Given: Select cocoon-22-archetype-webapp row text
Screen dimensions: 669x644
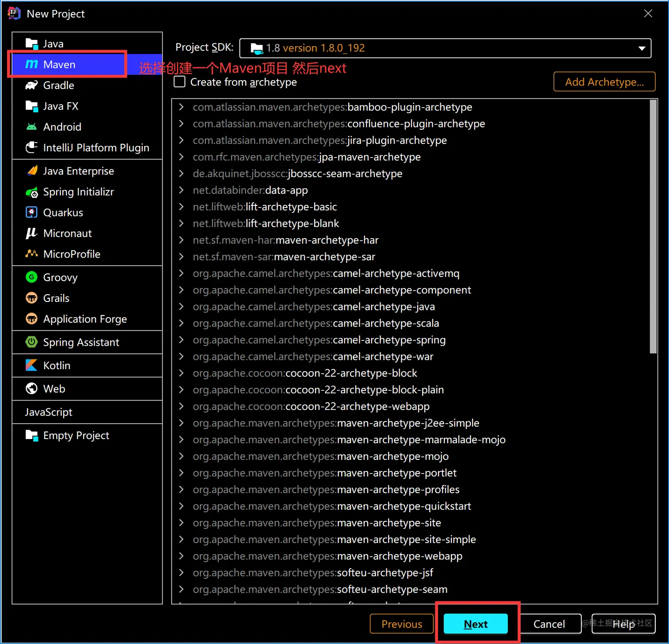Looking at the screenshot, I should tap(311, 406).
